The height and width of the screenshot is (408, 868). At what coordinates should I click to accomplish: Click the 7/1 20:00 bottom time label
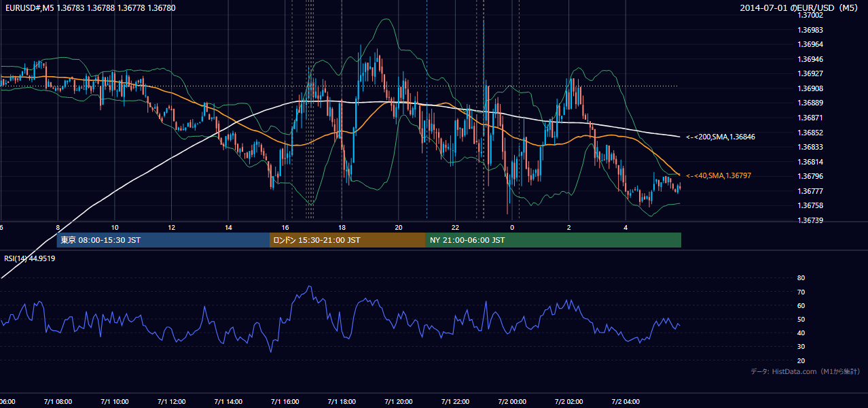coord(399,402)
